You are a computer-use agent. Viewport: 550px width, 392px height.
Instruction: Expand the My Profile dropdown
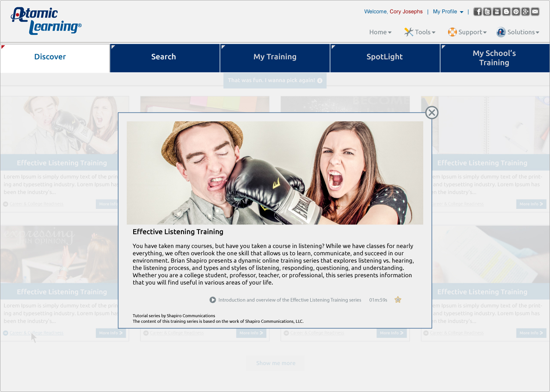(448, 12)
